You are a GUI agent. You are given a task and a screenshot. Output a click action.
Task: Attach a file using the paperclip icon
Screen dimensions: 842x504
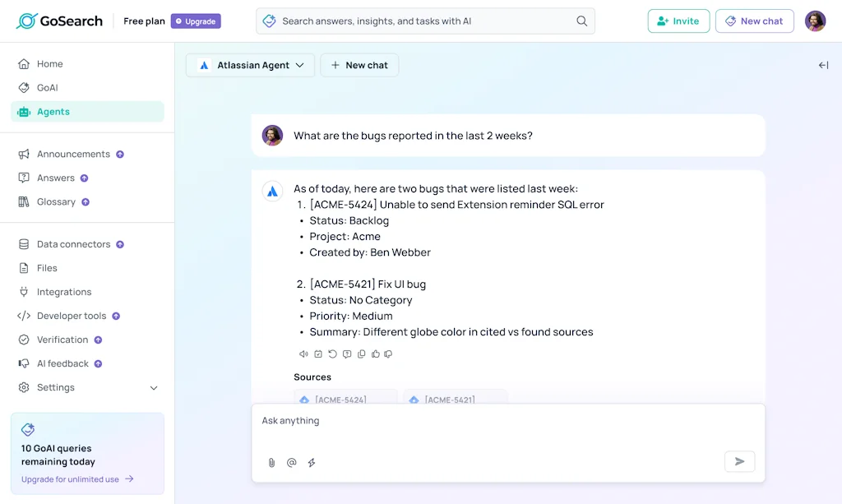[x=271, y=462]
